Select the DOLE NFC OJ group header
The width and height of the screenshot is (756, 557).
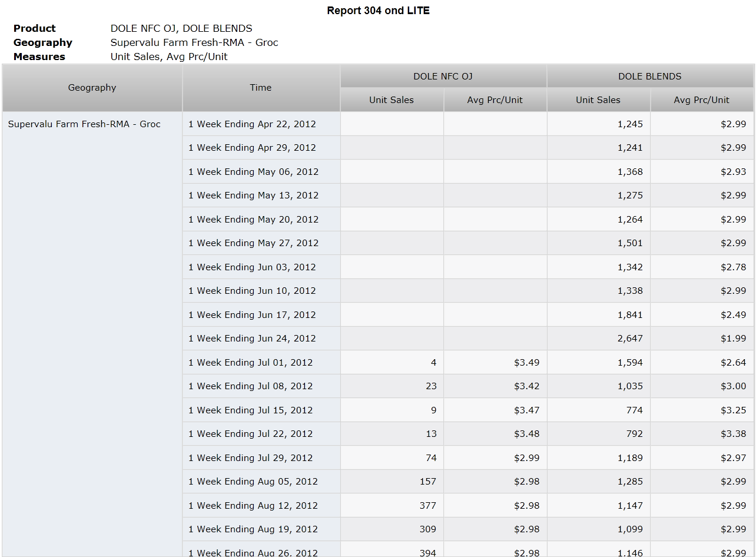[x=443, y=77]
